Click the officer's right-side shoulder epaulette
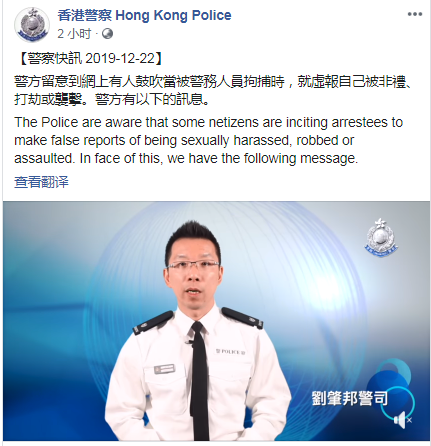Image resolution: width=431 pixels, height=446 pixels. click(242, 318)
